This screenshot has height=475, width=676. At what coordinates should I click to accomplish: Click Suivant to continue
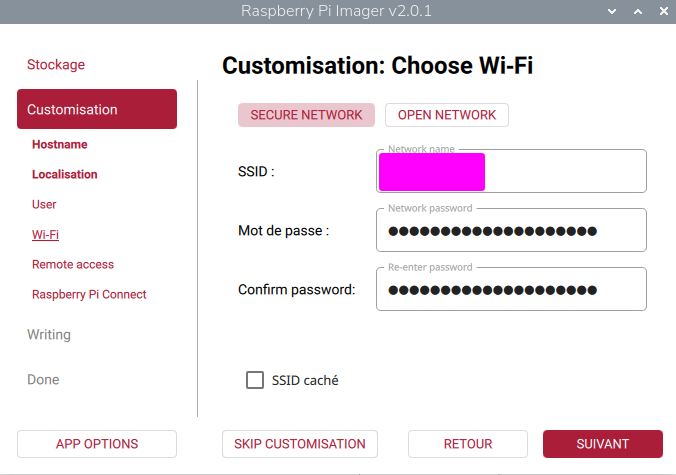tap(602, 444)
